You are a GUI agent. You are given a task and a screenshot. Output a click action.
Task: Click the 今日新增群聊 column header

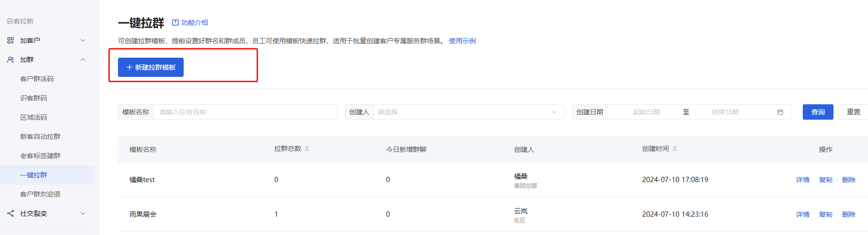[x=406, y=149]
